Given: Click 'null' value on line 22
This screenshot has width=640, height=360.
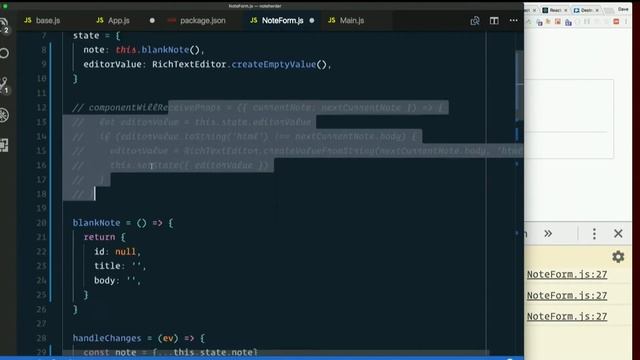Looking at the screenshot, I should [x=125, y=251].
